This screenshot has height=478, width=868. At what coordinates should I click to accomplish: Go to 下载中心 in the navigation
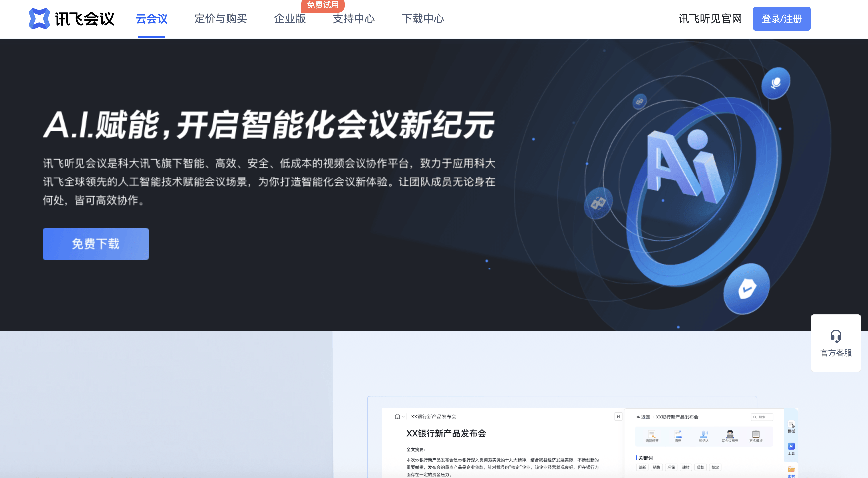(423, 19)
